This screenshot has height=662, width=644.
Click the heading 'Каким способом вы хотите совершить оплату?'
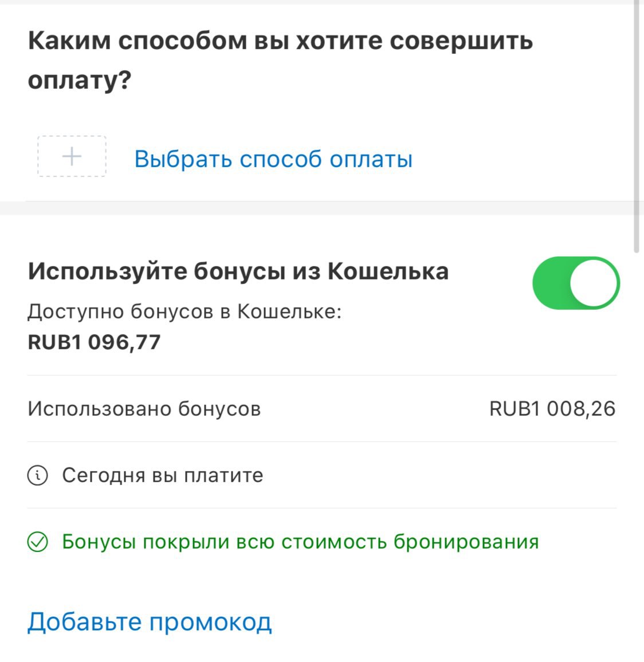[x=280, y=60]
